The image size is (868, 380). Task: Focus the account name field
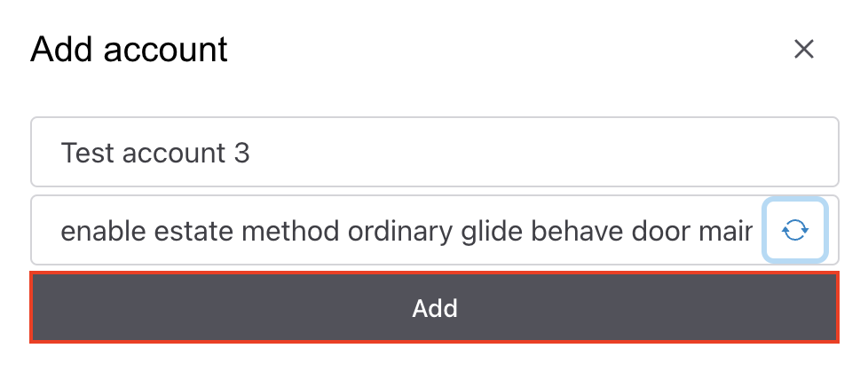point(435,153)
